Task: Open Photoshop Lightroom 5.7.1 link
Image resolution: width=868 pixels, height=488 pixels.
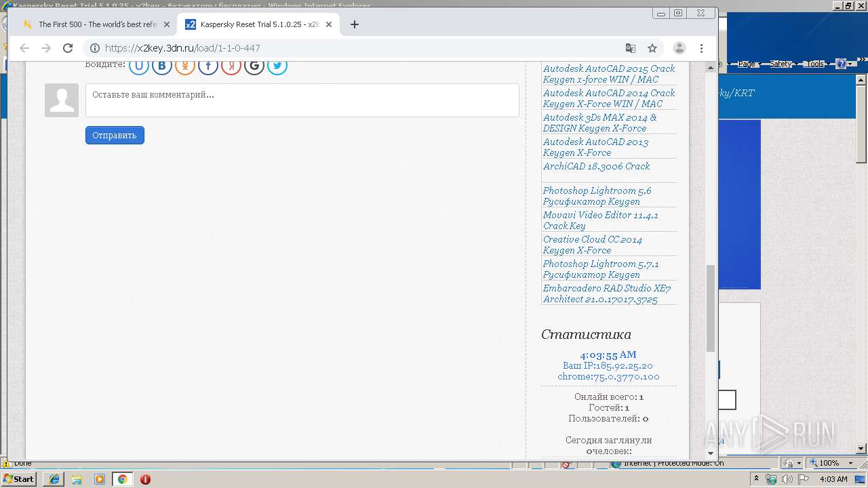Action: pyautogui.click(x=601, y=269)
